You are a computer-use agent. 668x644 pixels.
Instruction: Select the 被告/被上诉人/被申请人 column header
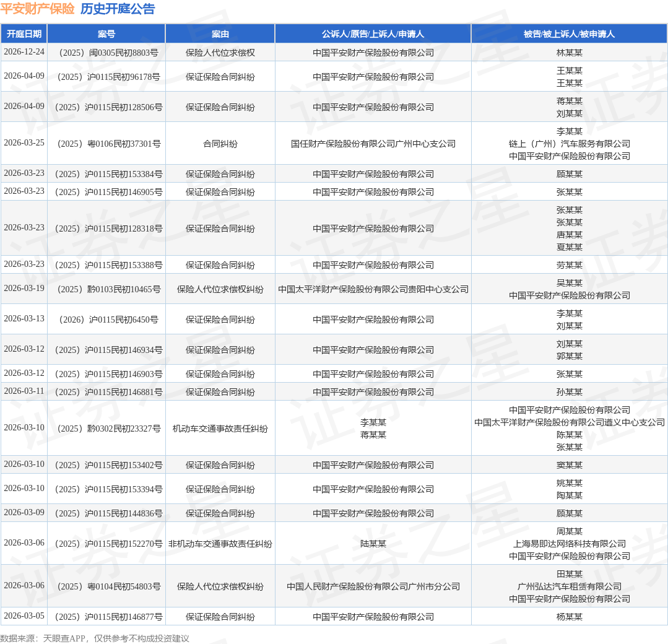click(x=569, y=34)
